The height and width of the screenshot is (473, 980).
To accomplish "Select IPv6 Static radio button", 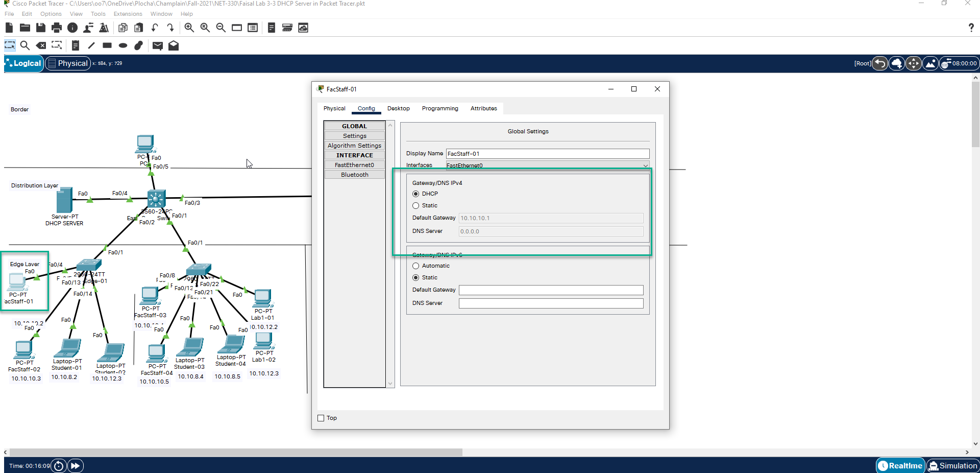I will (415, 277).
